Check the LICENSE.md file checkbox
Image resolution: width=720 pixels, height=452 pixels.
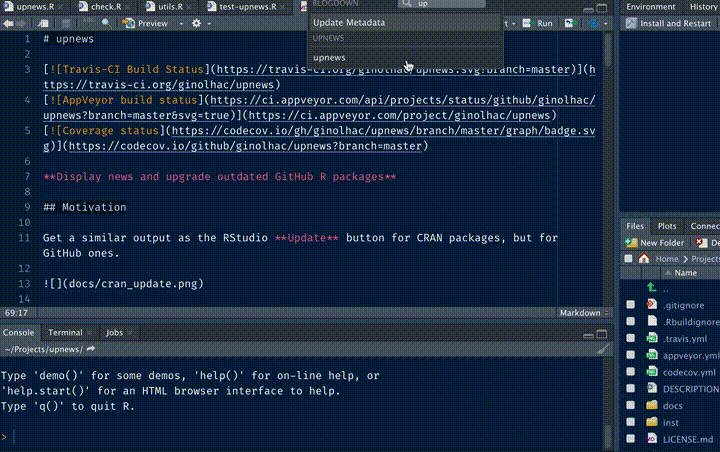[630, 439]
